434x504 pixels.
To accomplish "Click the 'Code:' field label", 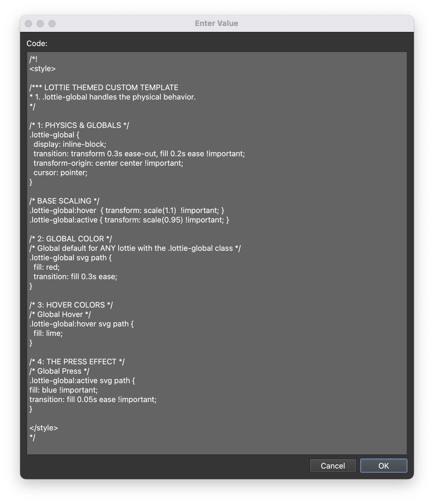I will tap(37, 43).
